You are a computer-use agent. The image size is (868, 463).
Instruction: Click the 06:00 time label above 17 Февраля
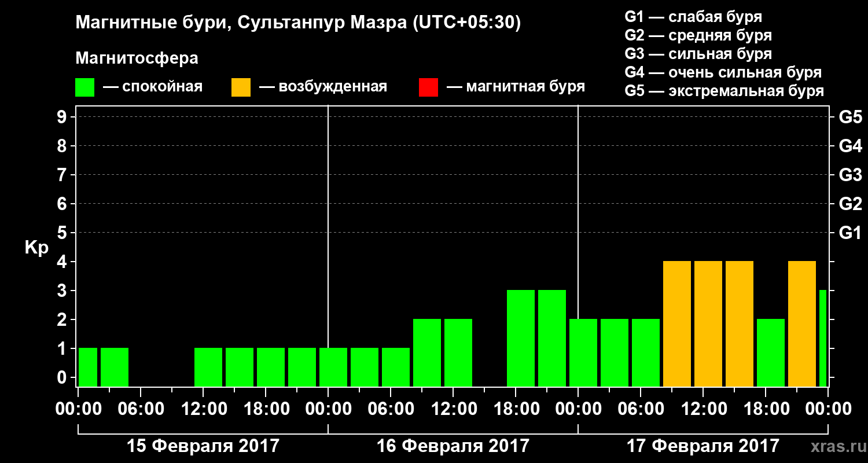click(641, 409)
